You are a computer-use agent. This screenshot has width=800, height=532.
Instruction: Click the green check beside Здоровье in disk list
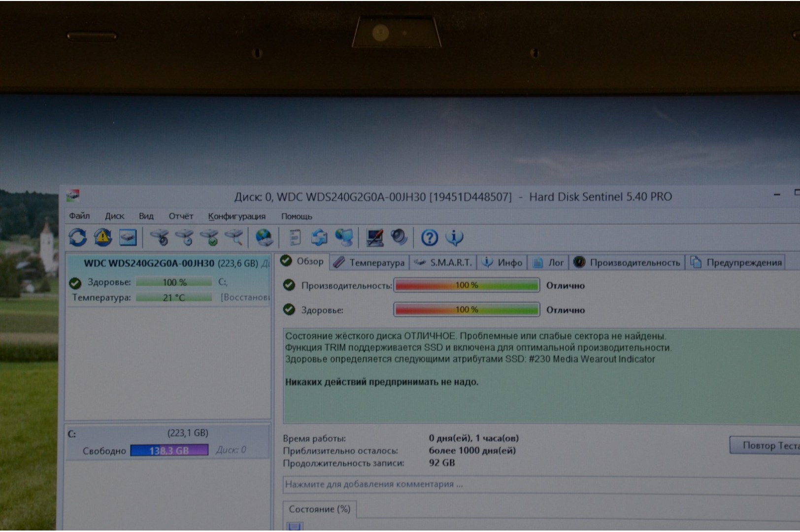[75, 283]
